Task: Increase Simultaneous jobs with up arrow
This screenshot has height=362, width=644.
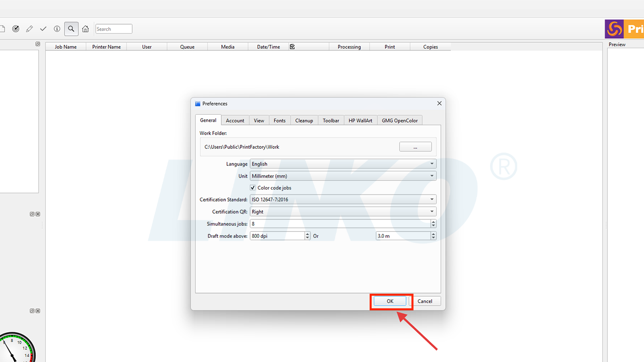Action: point(434,222)
